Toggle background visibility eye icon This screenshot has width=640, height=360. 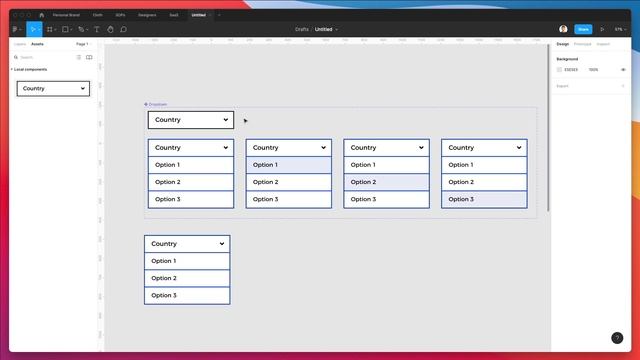click(623, 70)
